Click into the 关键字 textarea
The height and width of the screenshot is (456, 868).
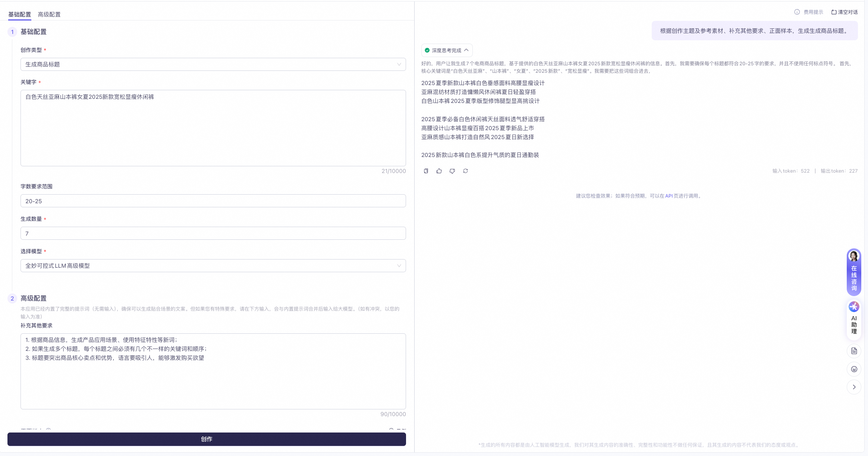(213, 128)
